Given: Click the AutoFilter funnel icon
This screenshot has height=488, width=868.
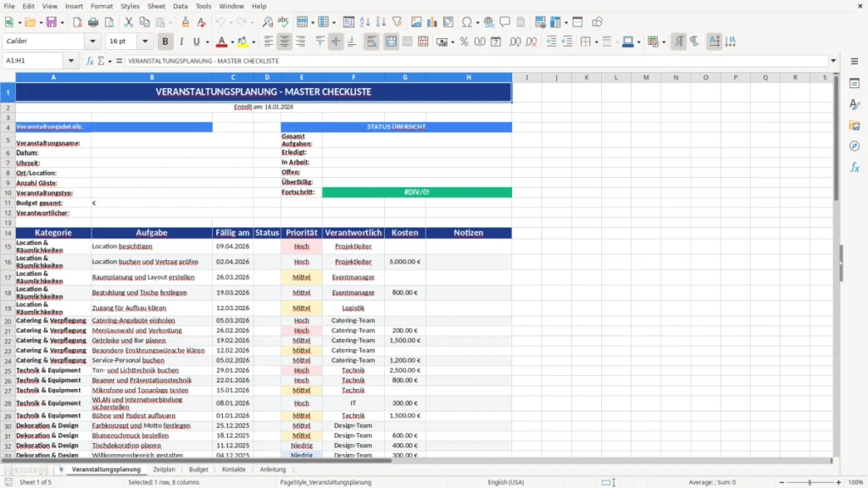Looking at the screenshot, I should (x=397, y=22).
